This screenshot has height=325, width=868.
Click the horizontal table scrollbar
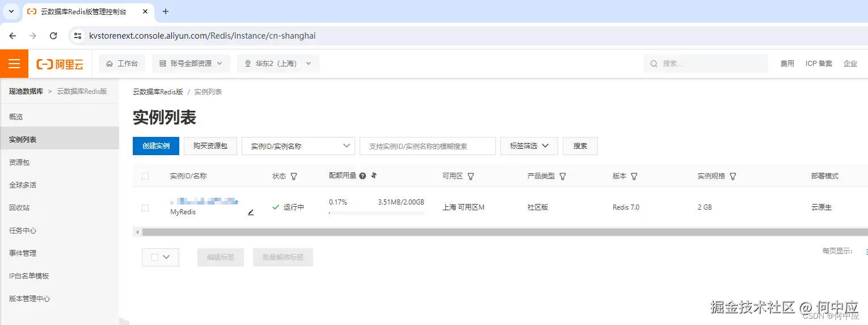pyautogui.click(x=505, y=232)
